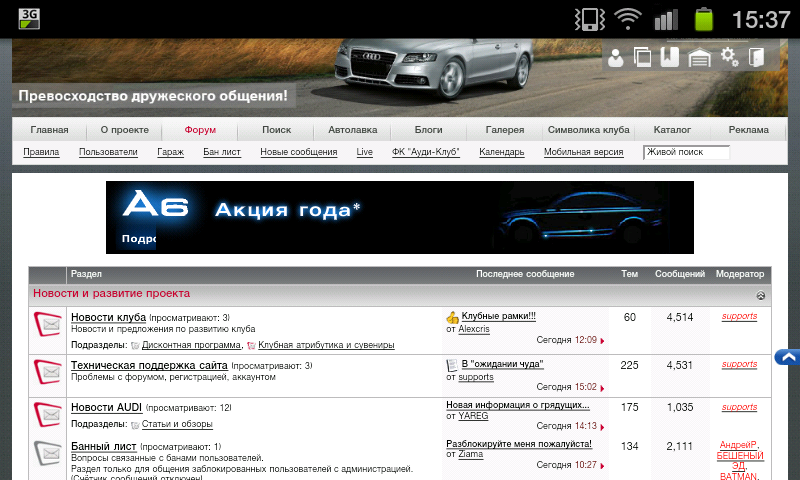Go to last post arrow at 15:02
This screenshot has height=480, width=800.
coord(603,388)
